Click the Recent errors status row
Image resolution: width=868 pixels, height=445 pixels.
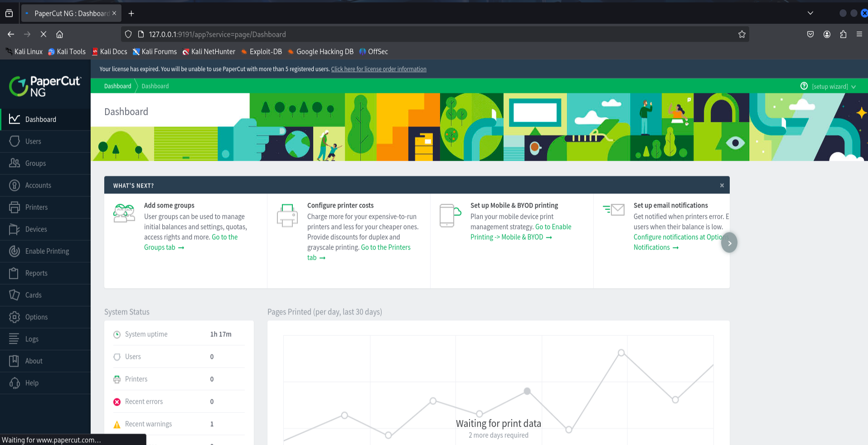[179, 401]
